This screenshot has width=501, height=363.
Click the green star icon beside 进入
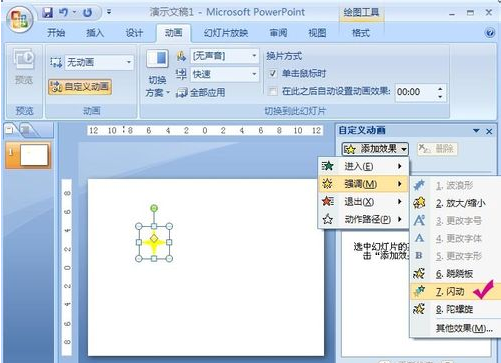(328, 166)
